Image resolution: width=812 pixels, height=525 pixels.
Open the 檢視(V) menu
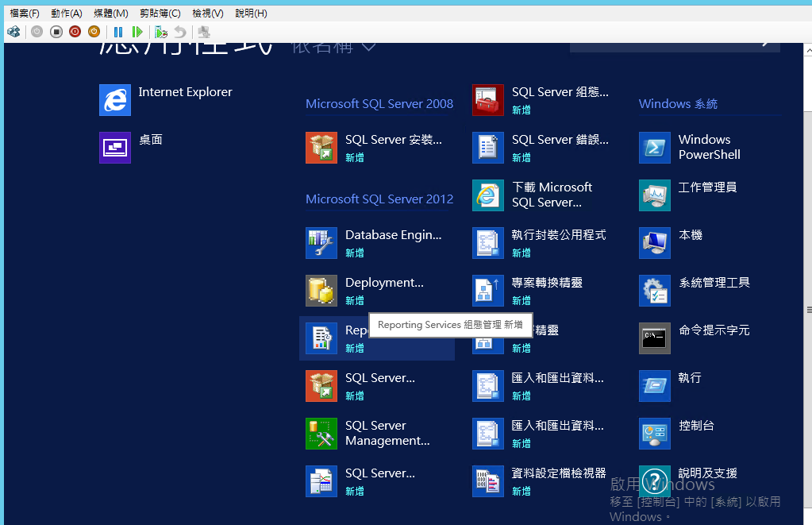click(x=208, y=14)
